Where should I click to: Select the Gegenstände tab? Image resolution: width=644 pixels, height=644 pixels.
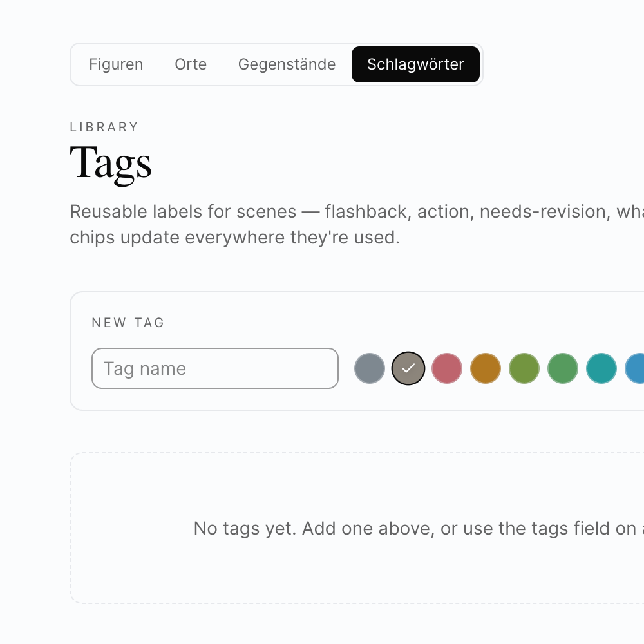(287, 64)
